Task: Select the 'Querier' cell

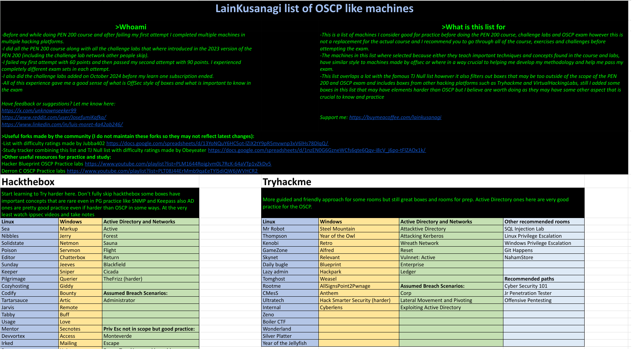Action: click(x=80, y=279)
